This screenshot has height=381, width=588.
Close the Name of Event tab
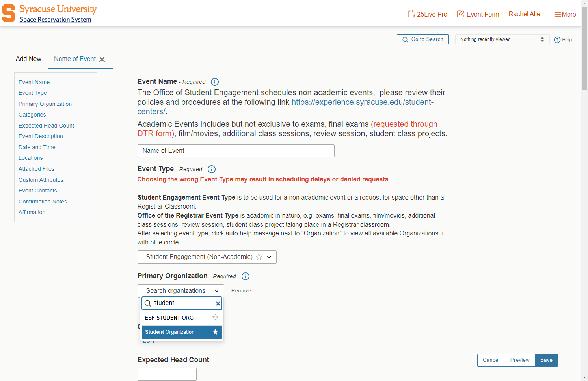(x=102, y=59)
